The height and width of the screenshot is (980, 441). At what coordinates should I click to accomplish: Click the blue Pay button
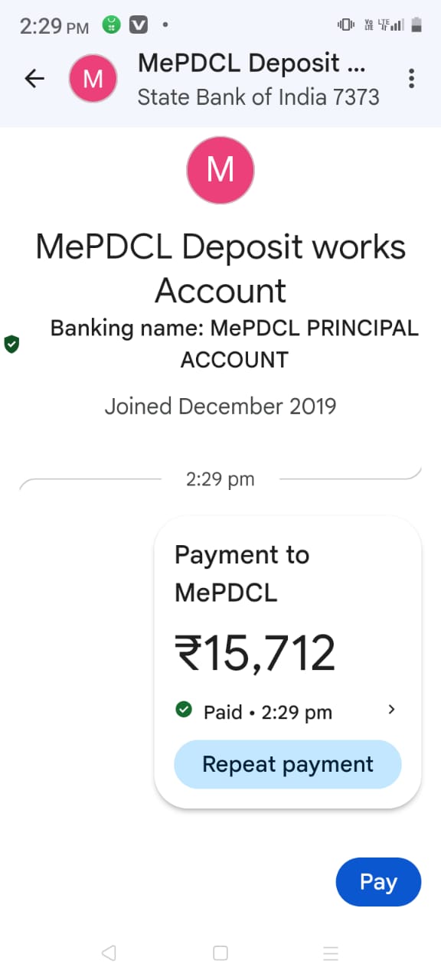tap(378, 882)
